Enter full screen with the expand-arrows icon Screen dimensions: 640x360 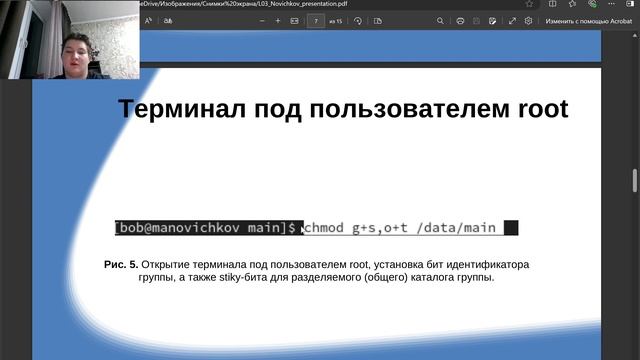pyautogui.click(x=512, y=21)
